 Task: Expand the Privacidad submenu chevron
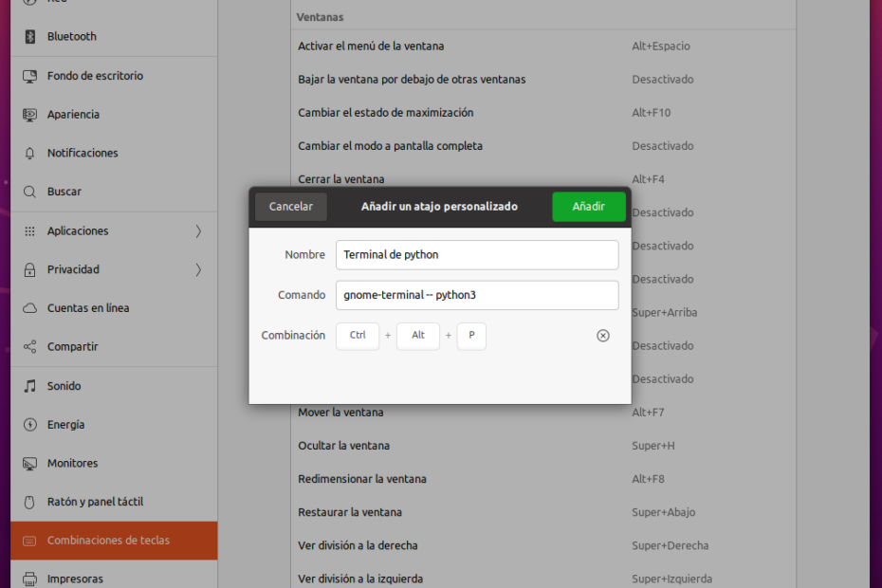pos(198,269)
